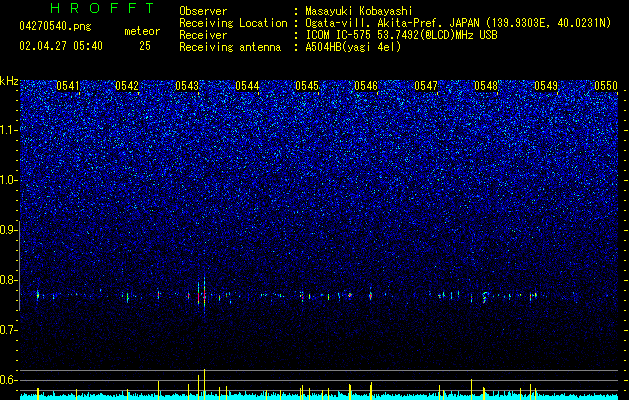Viewport: 629px width, 400px height.
Task: Click the 0548 time axis label
Action: pyautogui.click(x=486, y=86)
